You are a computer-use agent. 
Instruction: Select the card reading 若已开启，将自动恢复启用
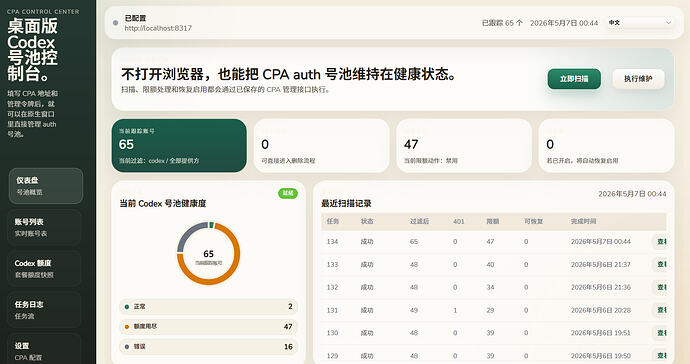pos(606,145)
